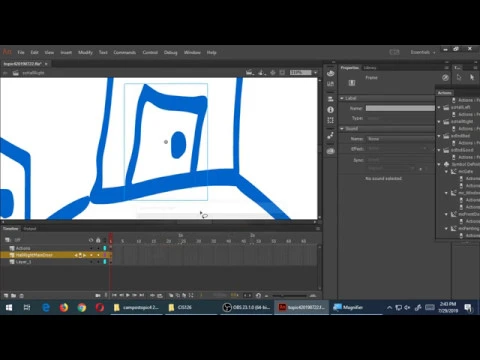
Task: Enable onion skin in timeline
Action: coord(171,295)
